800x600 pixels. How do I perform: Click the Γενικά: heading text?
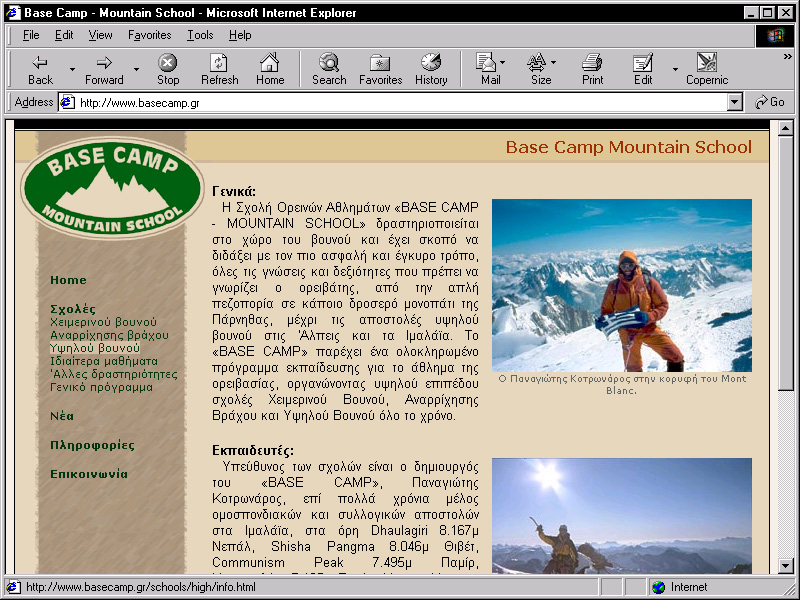point(234,191)
